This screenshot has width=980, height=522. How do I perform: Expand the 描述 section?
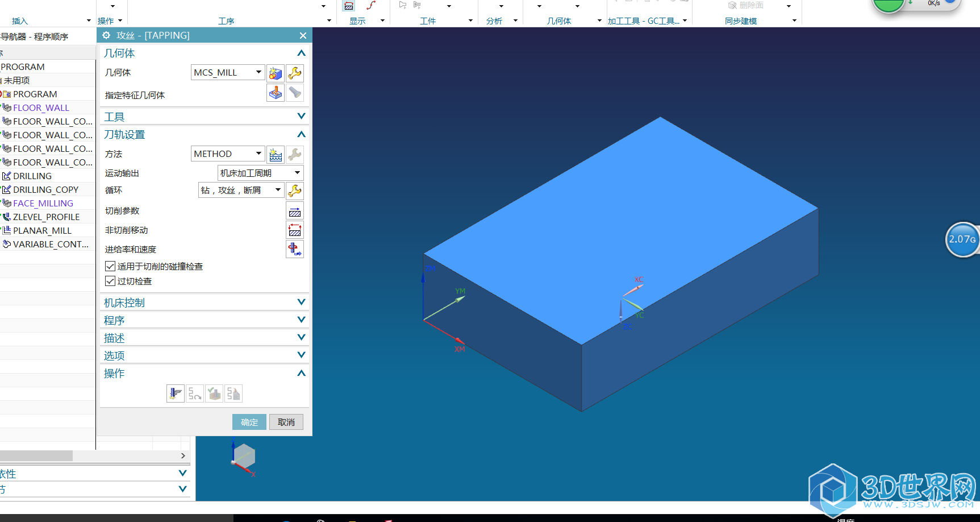point(301,338)
